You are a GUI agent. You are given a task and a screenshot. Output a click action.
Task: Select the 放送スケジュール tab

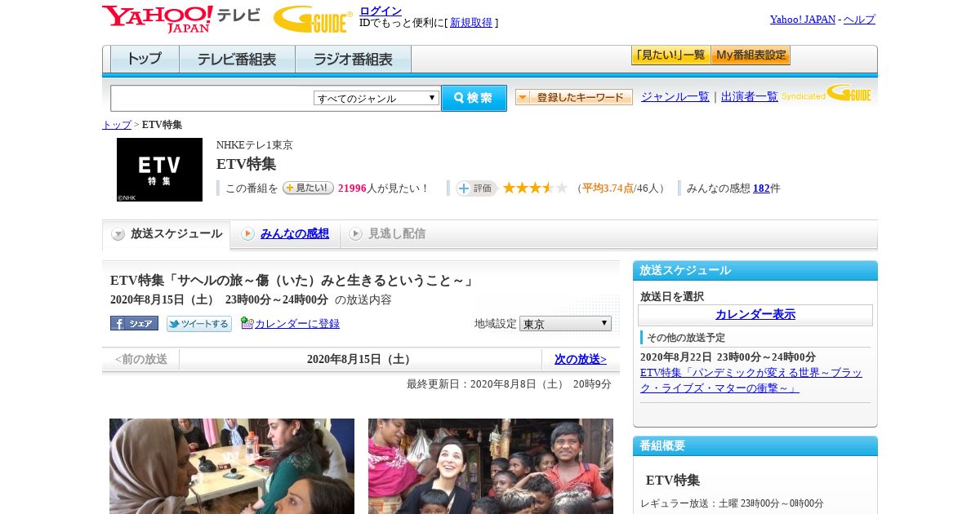click(167, 234)
